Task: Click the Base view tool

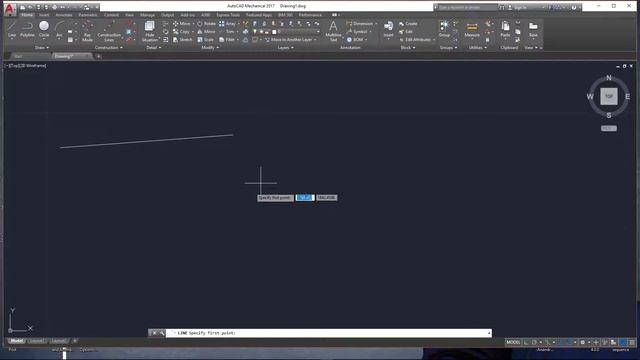Action: tap(533, 29)
